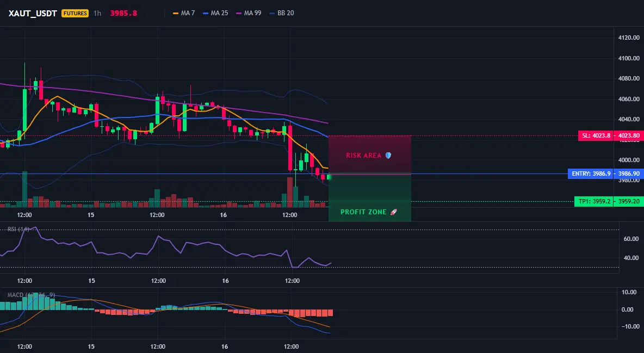Image resolution: width=644 pixels, height=353 pixels.
Task: Click date 15 on the RSI time axis
Action: 91,281
